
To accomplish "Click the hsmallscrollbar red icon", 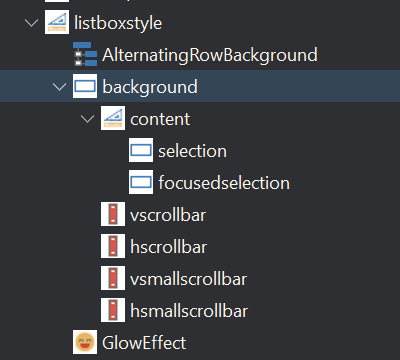I will point(113,310).
